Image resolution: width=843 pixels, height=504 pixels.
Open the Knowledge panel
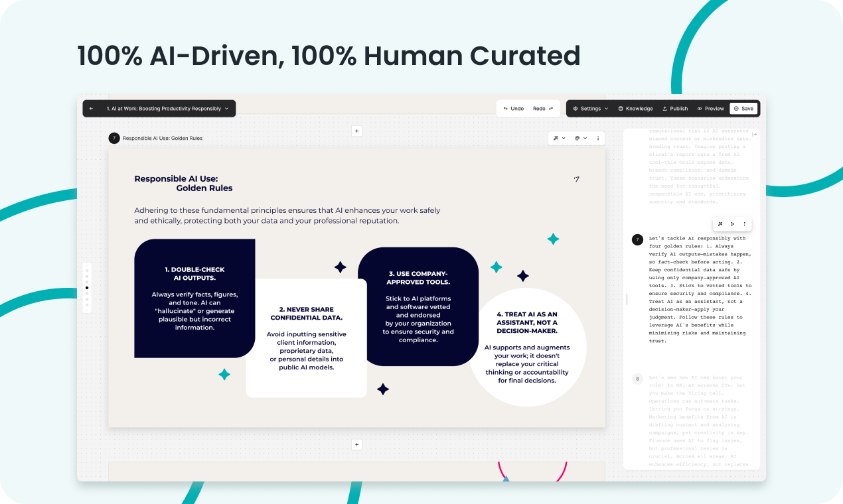pos(635,109)
